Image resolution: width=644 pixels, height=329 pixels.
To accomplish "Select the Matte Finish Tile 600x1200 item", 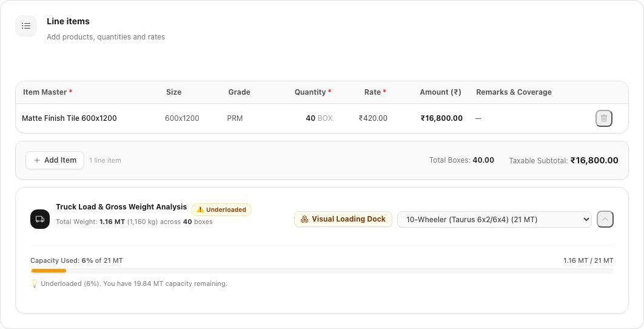I will coord(69,118).
